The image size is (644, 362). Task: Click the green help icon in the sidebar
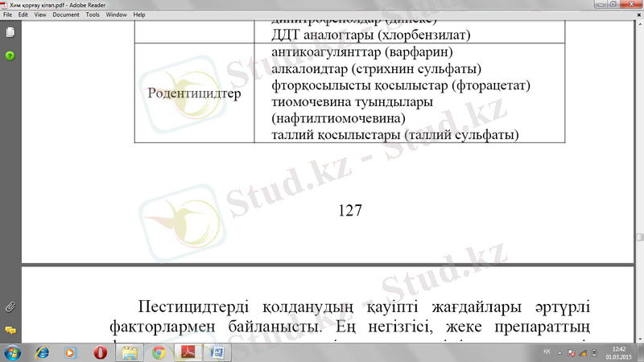pyautogui.click(x=10, y=56)
